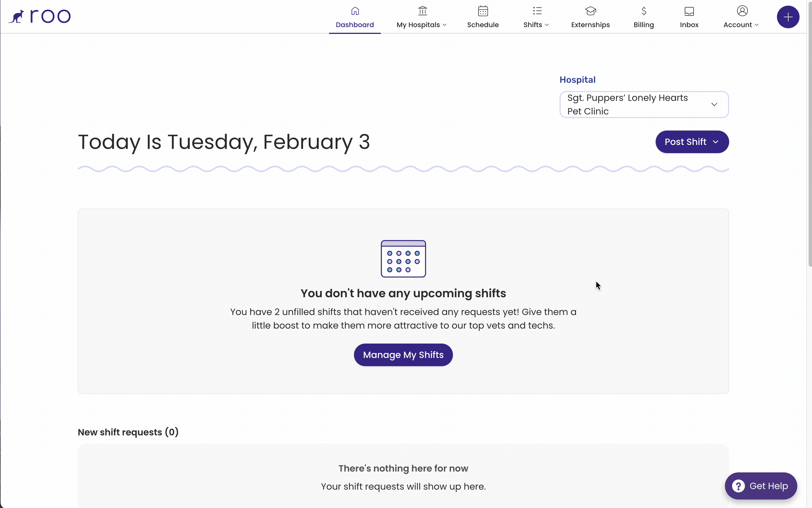Click the Schedule calendar icon

[x=483, y=11]
